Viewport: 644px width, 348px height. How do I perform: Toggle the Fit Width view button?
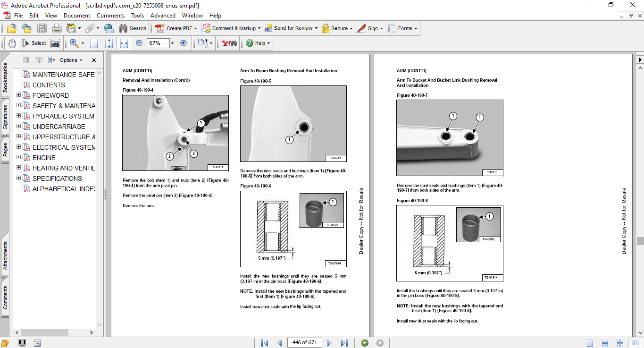pos(124,43)
